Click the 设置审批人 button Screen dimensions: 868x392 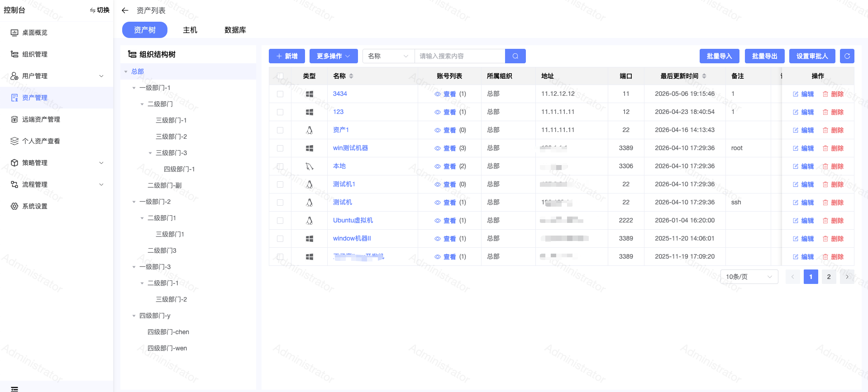(x=812, y=56)
